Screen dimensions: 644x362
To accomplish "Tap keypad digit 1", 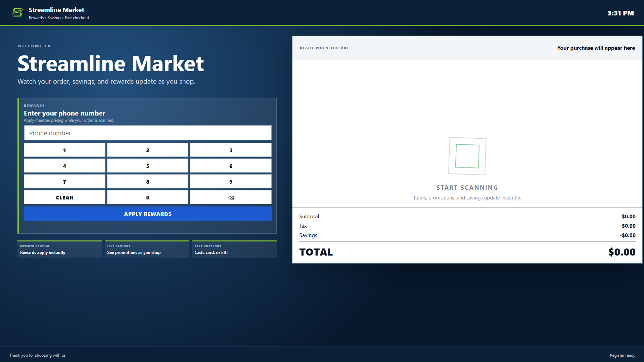I will [x=64, y=150].
